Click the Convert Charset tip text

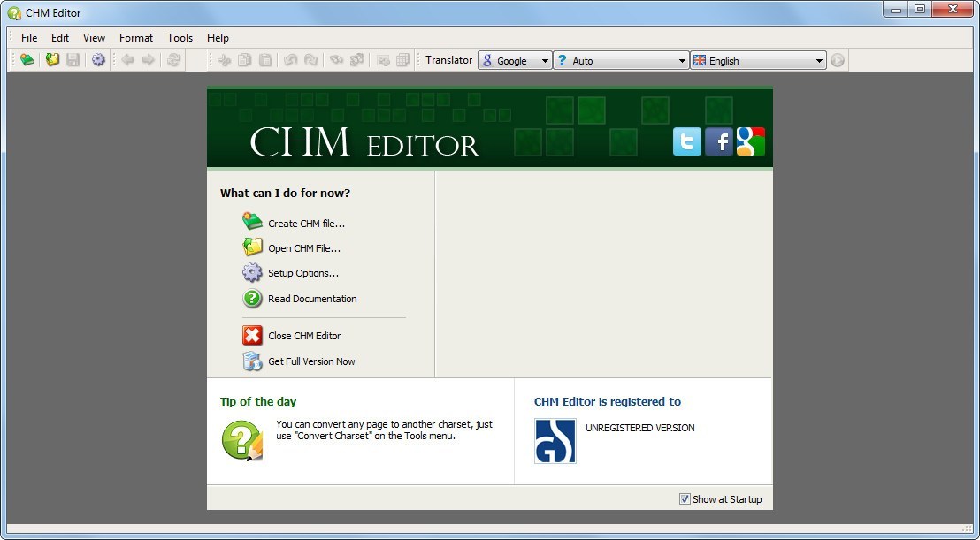pyautogui.click(x=384, y=430)
